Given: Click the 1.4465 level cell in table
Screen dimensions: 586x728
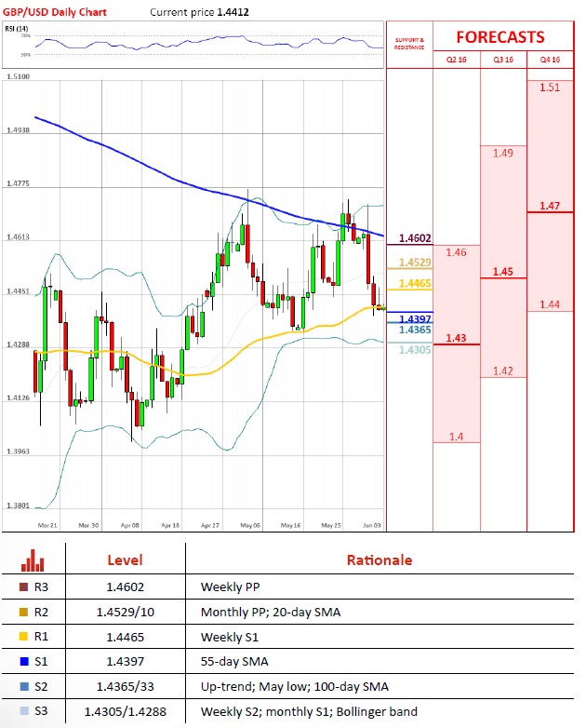Looking at the screenshot, I should [x=126, y=637].
